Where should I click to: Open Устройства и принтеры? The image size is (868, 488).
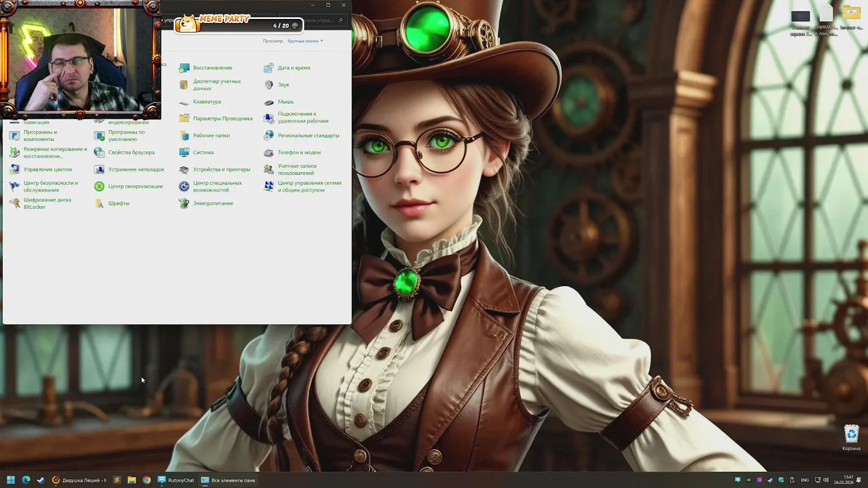(x=214, y=169)
